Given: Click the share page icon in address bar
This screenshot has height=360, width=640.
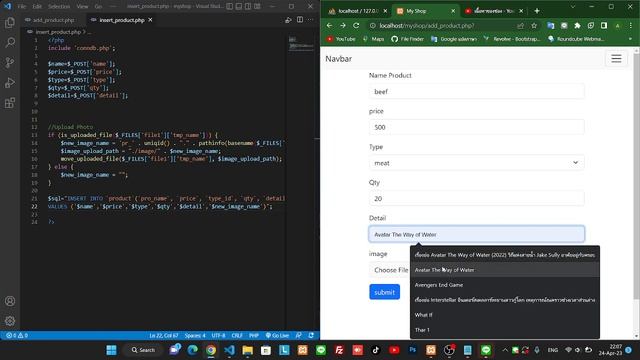Looking at the screenshot, I should [x=520, y=26].
